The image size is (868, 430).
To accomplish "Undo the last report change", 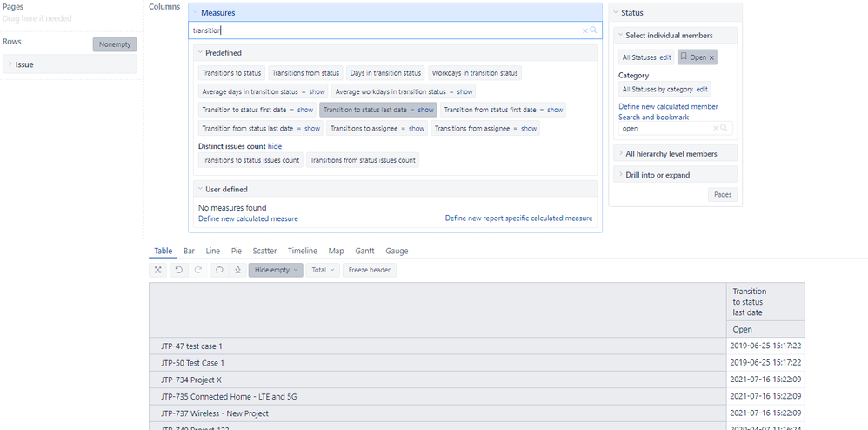I will tap(179, 270).
